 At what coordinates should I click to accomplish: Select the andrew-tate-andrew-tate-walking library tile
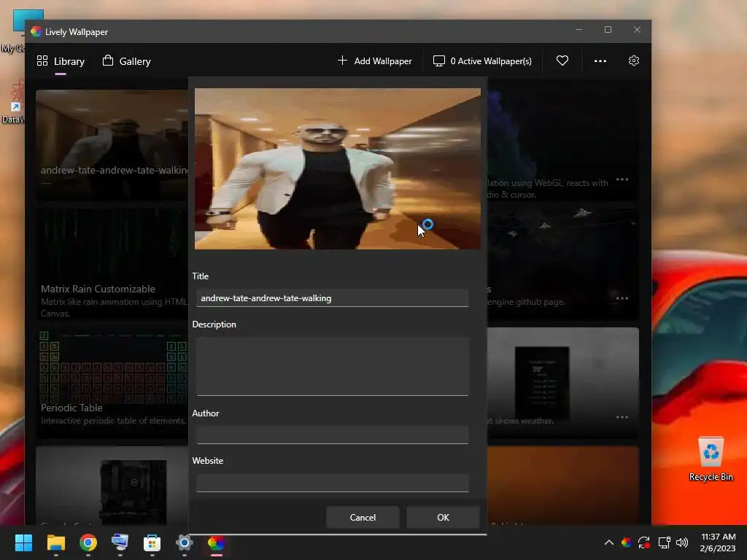tap(112, 145)
